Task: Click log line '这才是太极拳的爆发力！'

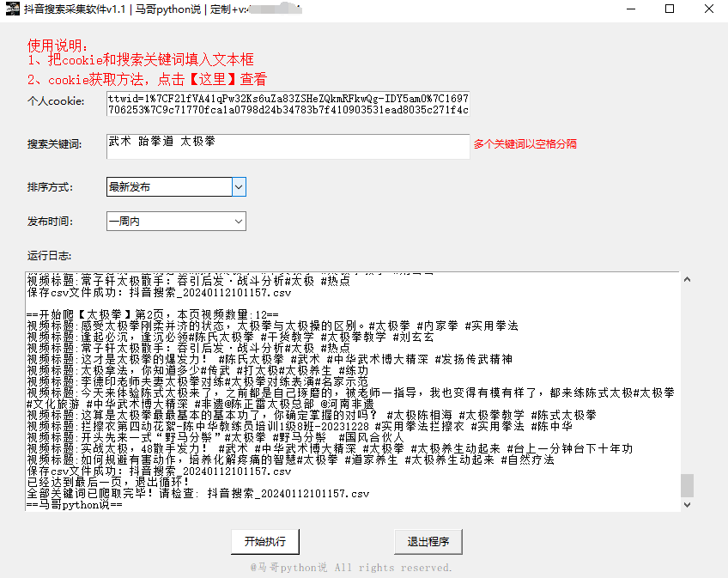Action: [x=270, y=359]
